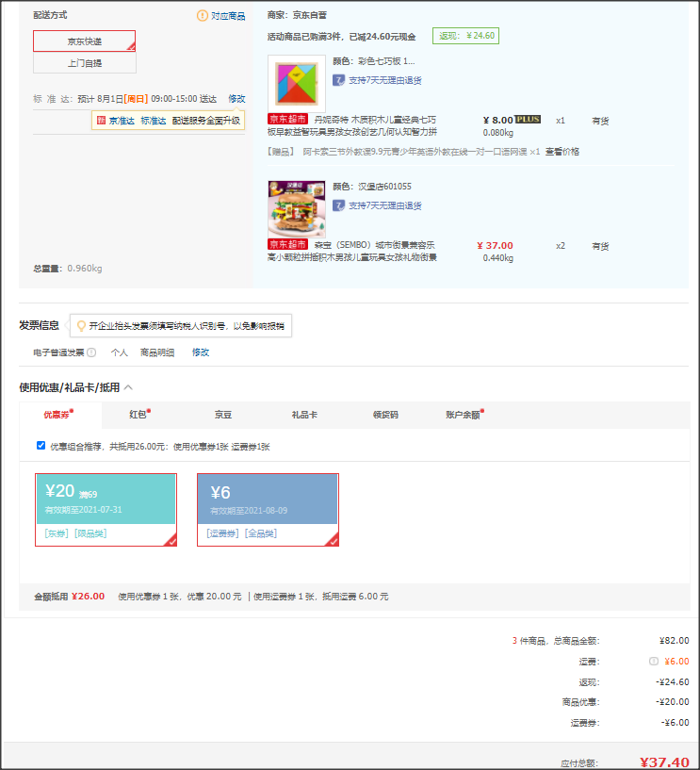
Task: Click the -¥24.60 返现 value
Action: tap(672, 682)
